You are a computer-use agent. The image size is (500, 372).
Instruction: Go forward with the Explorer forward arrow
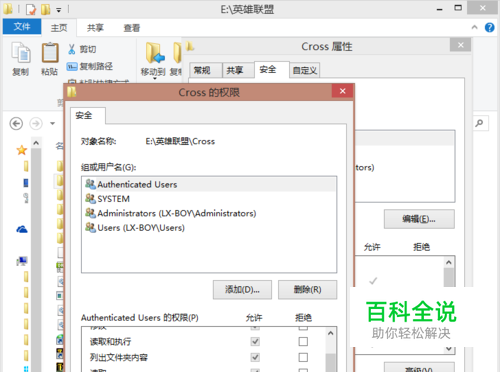36,124
